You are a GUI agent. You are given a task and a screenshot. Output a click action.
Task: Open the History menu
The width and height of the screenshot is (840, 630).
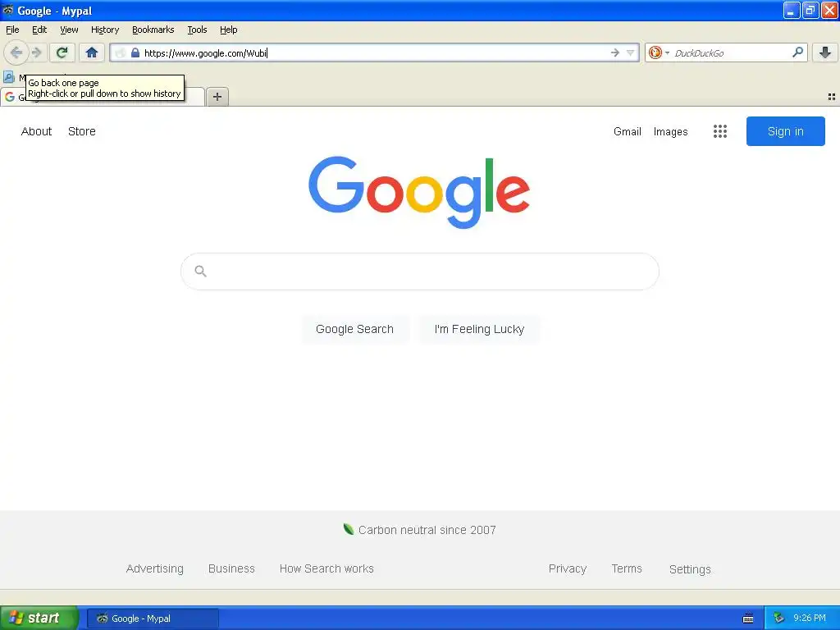[x=105, y=30]
